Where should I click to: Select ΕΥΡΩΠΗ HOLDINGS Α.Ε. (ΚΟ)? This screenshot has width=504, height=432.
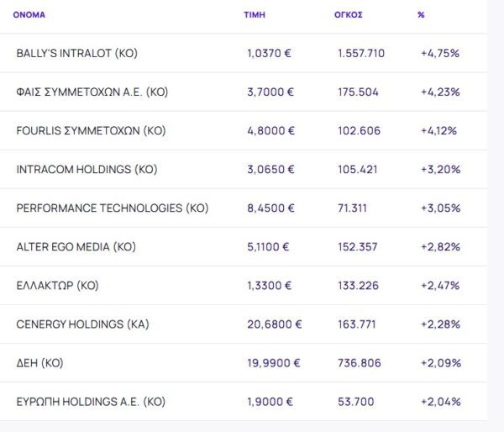click(x=91, y=402)
